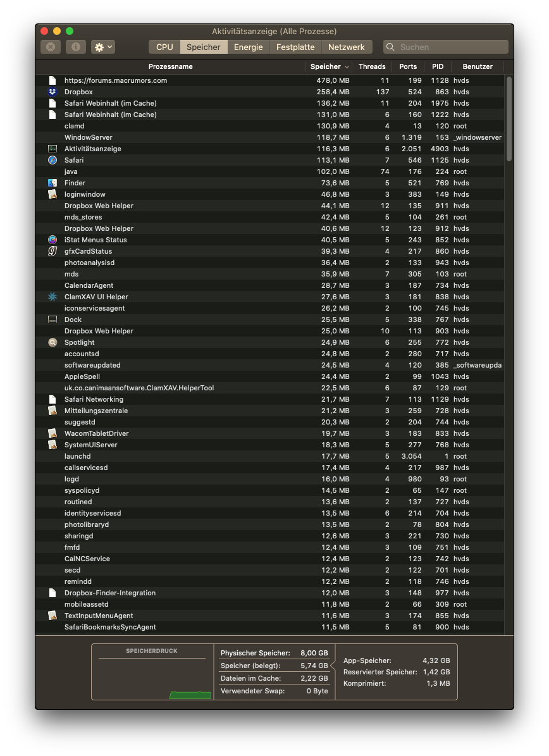Select the launchd process row

click(270, 456)
